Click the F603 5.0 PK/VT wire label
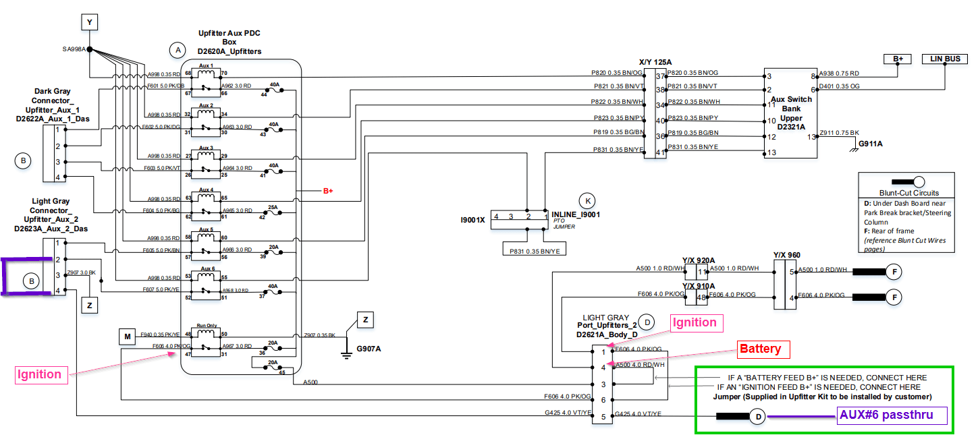This screenshot has width=980, height=435. 160,167
